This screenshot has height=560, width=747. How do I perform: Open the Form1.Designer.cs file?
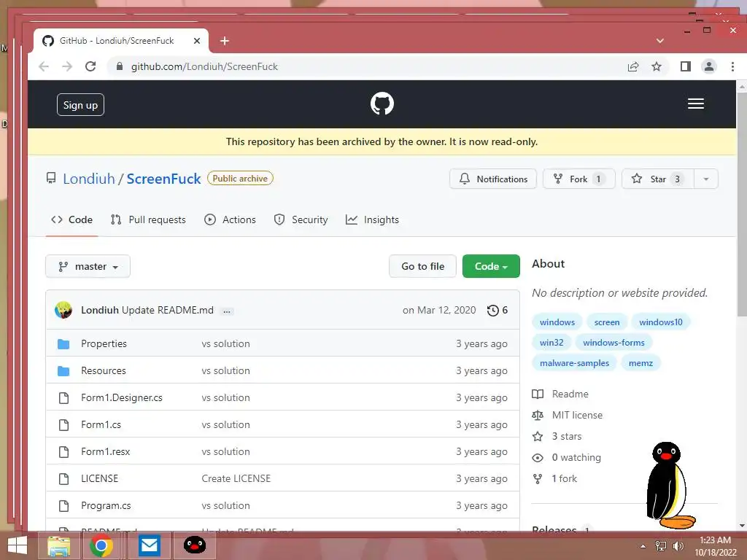point(122,398)
